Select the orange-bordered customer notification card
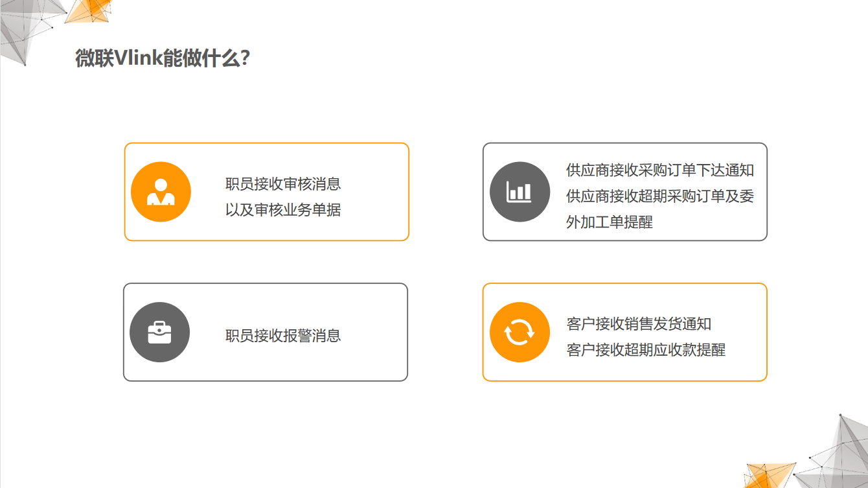 [625, 332]
